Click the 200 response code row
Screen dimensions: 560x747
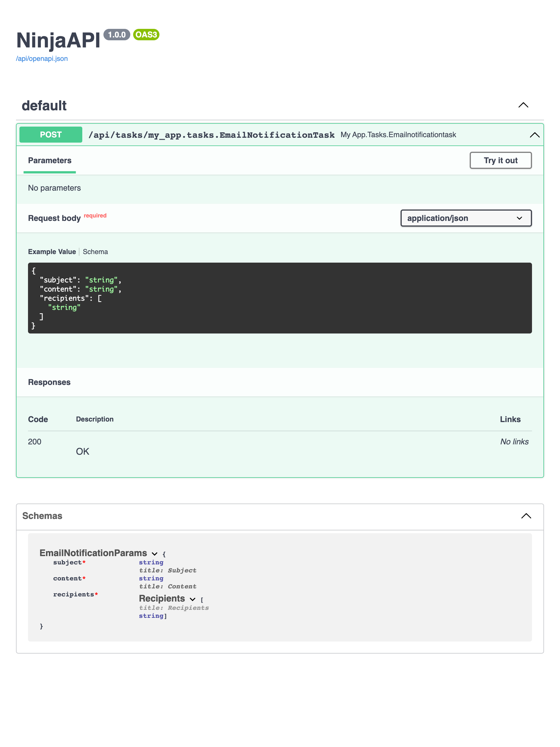[x=35, y=442]
